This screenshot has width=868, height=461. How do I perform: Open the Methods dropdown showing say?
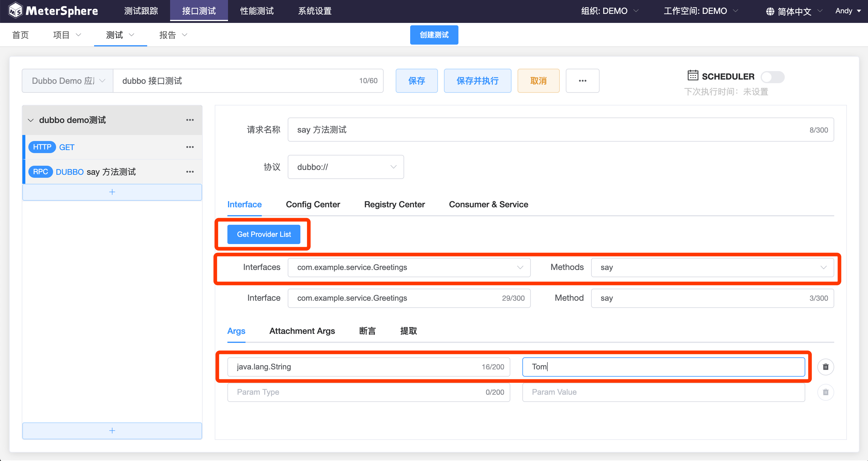click(x=712, y=267)
